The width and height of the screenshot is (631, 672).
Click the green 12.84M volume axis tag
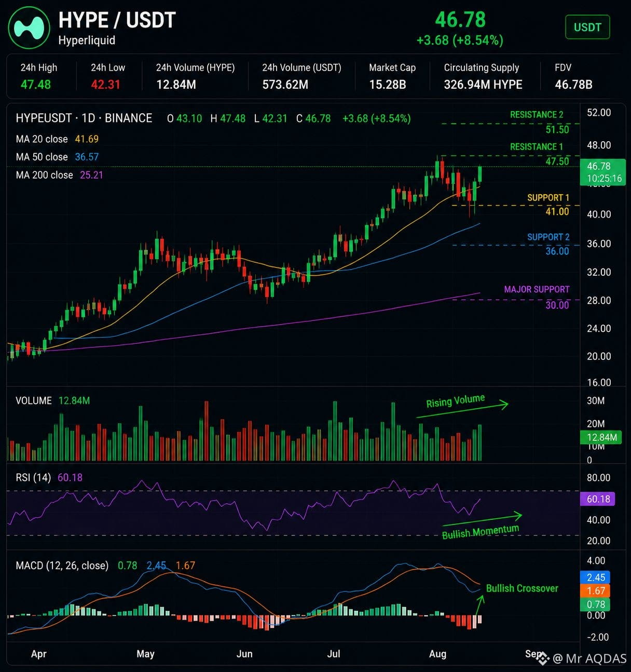pos(602,437)
